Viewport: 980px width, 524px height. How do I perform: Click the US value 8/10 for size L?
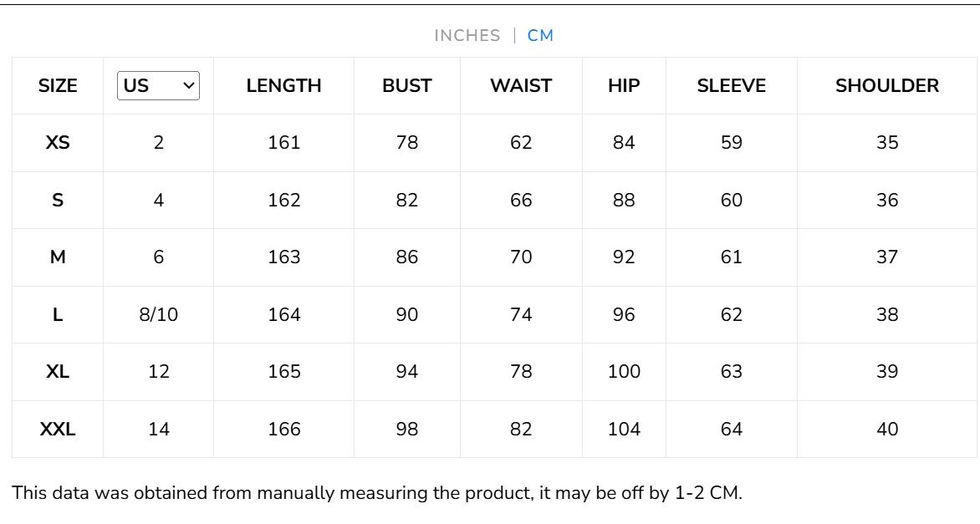[157, 314]
